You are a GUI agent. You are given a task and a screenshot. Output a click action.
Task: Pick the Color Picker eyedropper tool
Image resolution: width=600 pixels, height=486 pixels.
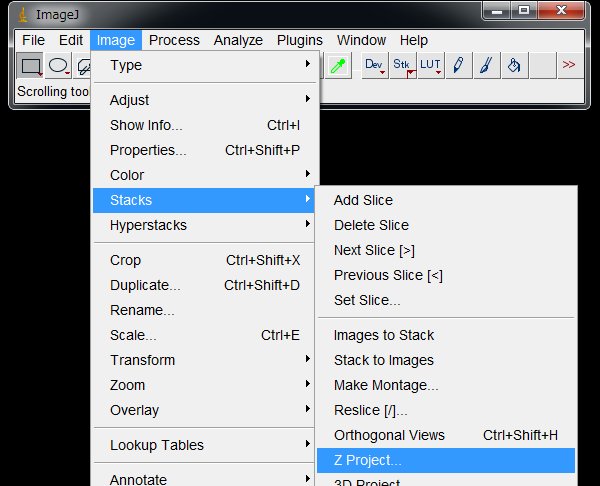pos(338,65)
